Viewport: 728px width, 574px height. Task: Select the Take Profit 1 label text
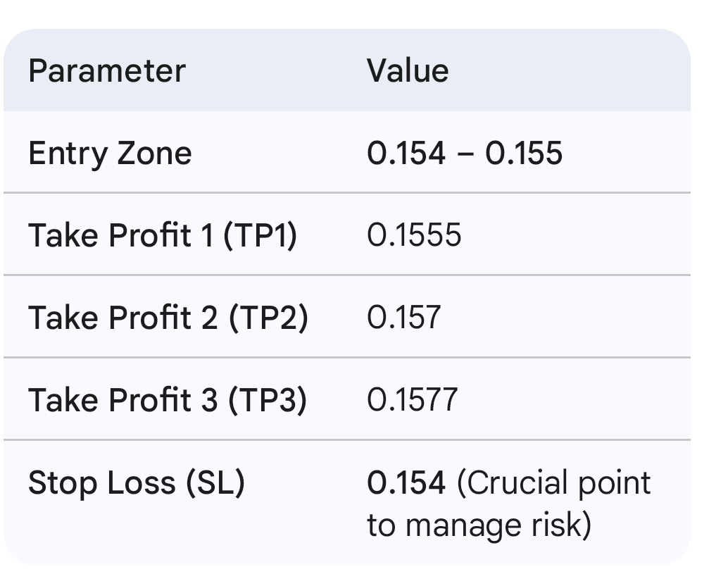[122, 235]
